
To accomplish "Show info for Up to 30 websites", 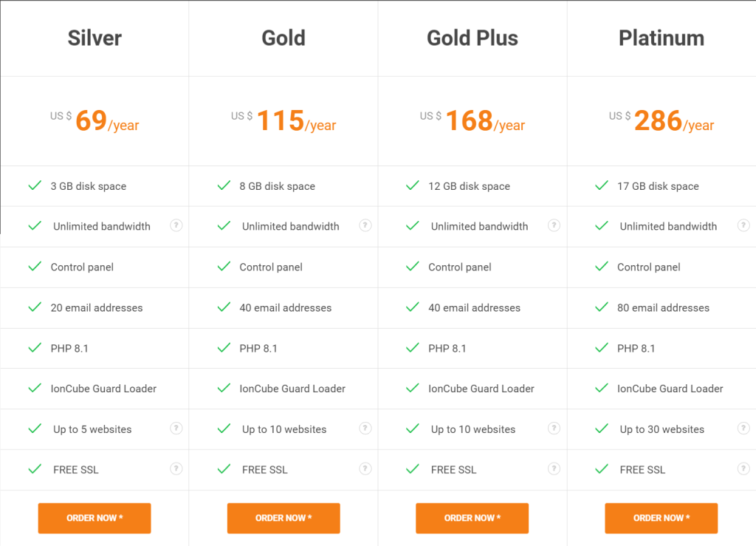I will pyautogui.click(x=743, y=429).
